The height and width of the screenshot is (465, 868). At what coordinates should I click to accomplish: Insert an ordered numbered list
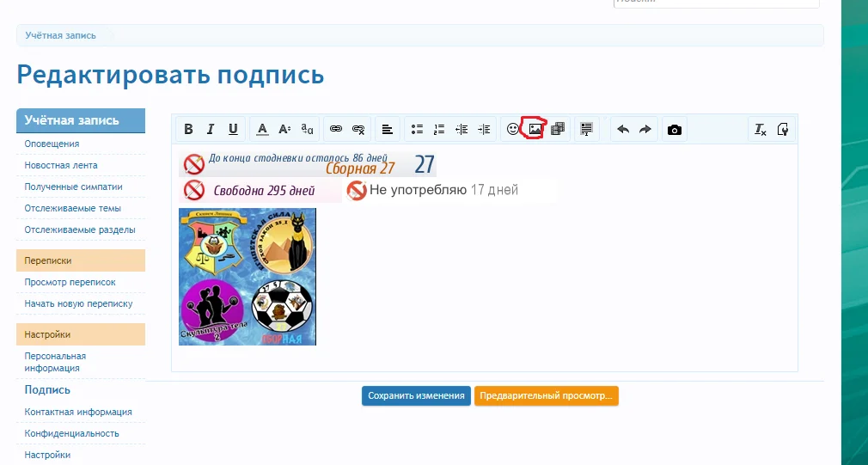tap(439, 129)
